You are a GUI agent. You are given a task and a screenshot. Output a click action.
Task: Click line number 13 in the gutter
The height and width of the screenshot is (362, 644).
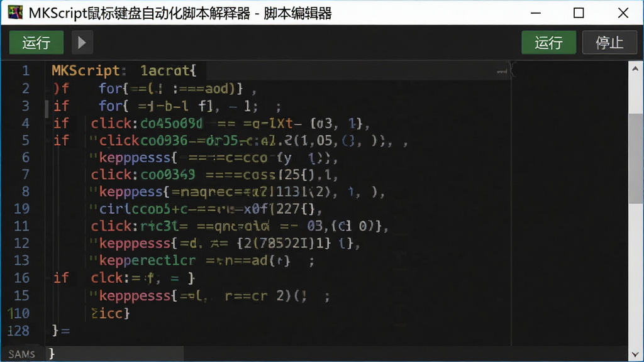[22, 260]
